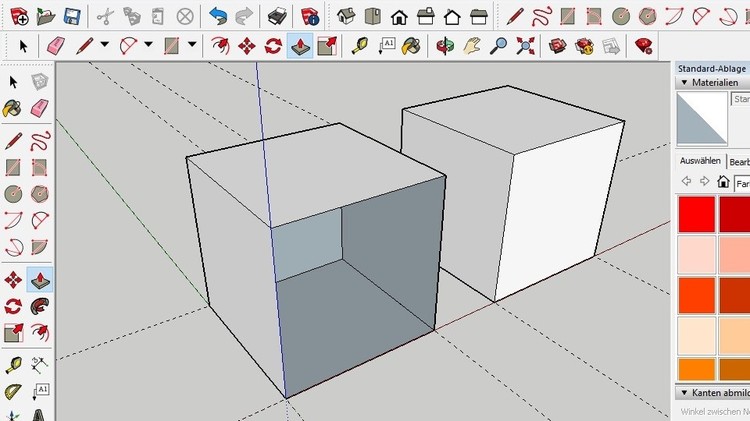Viewport: 750px width, 421px height.
Task: Switch to the Auswählen tab
Action: pyautogui.click(x=700, y=161)
